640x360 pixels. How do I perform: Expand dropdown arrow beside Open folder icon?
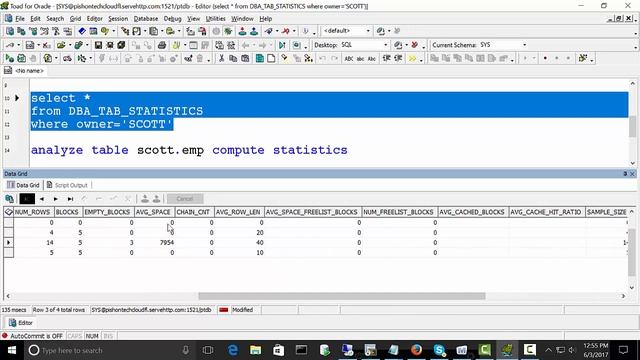(70, 45)
